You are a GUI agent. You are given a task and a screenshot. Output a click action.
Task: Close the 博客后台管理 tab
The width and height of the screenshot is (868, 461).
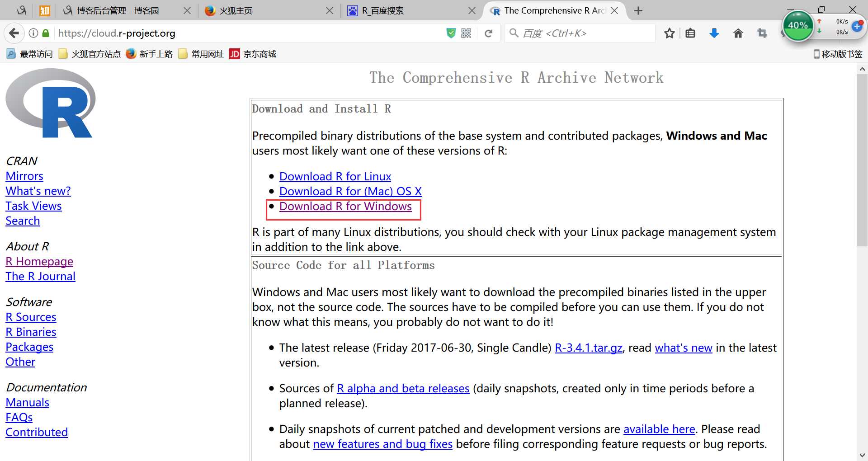pyautogui.click(x=187, y=10)
